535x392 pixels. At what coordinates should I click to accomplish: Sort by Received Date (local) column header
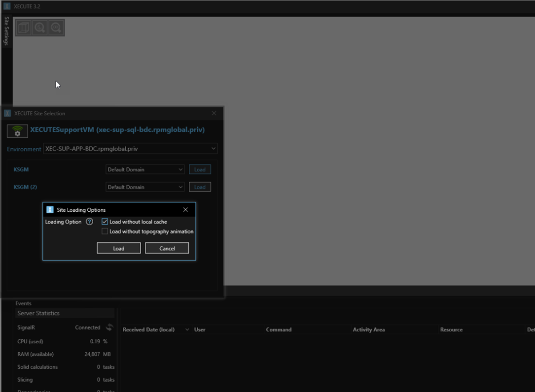point(148,329)
